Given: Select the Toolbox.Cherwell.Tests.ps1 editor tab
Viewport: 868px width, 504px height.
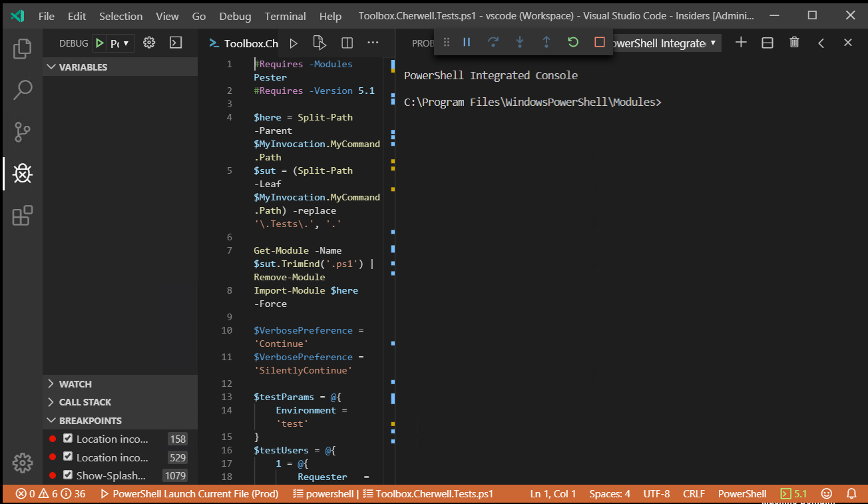Looking at the screenshot, I should pos(250,43).
